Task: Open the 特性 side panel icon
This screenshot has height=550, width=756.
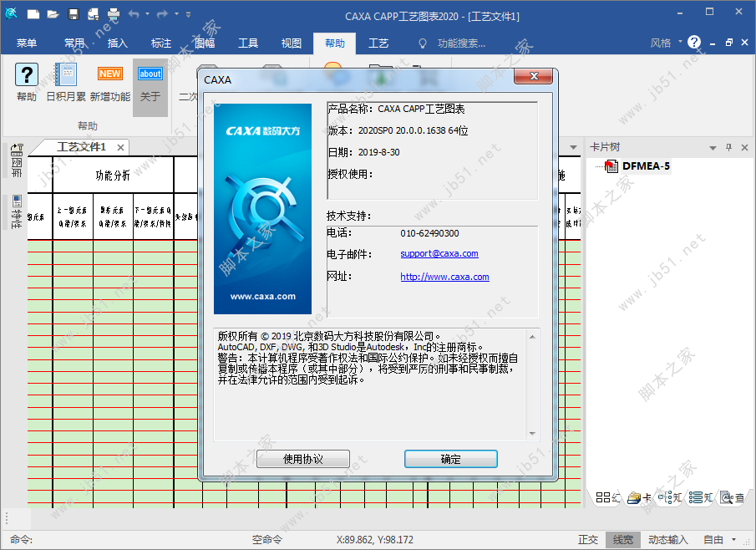Action: click(x=17, y=211)
